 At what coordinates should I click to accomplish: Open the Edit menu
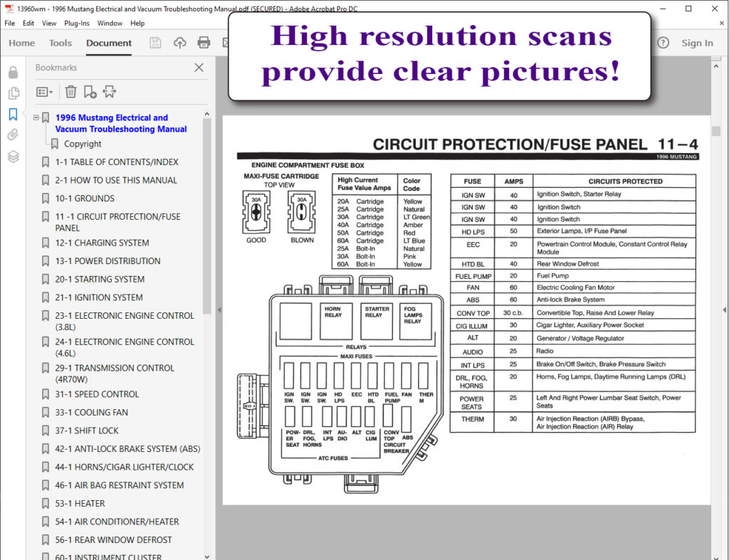(x=28, y=23)
